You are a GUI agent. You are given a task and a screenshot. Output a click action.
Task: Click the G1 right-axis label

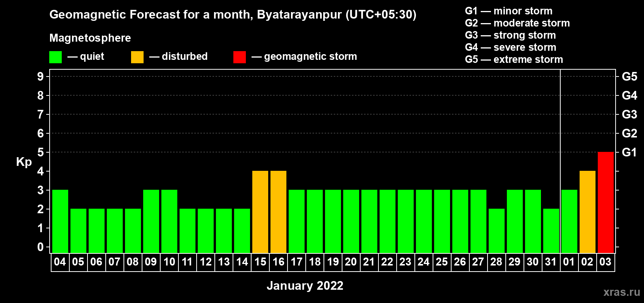coord(630,152)
